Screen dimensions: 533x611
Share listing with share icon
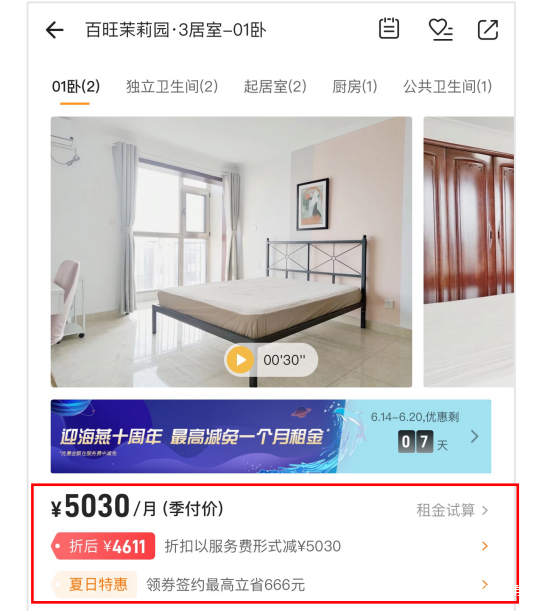tap(488, 30)
